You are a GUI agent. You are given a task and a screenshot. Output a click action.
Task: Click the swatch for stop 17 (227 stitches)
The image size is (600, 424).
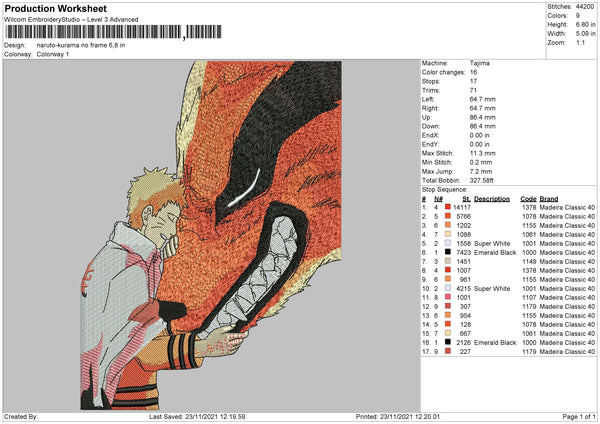pos(447,351)
